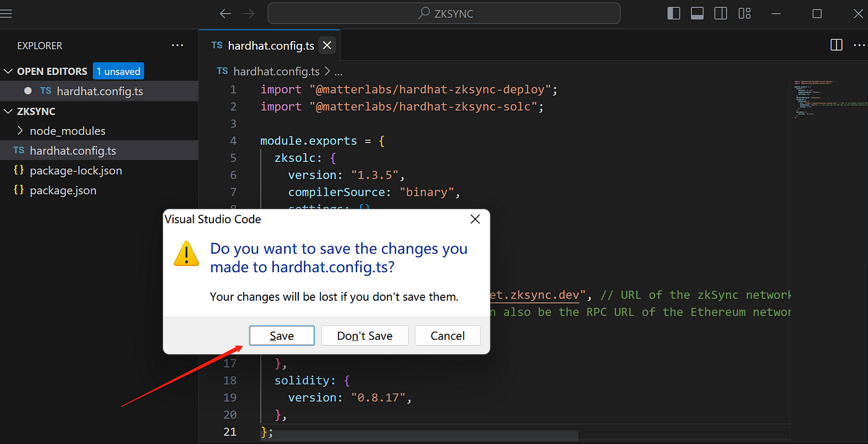868x444 pixels.
Task: Click the "0.8.17" version string
Action: click(x=378, y=397)
